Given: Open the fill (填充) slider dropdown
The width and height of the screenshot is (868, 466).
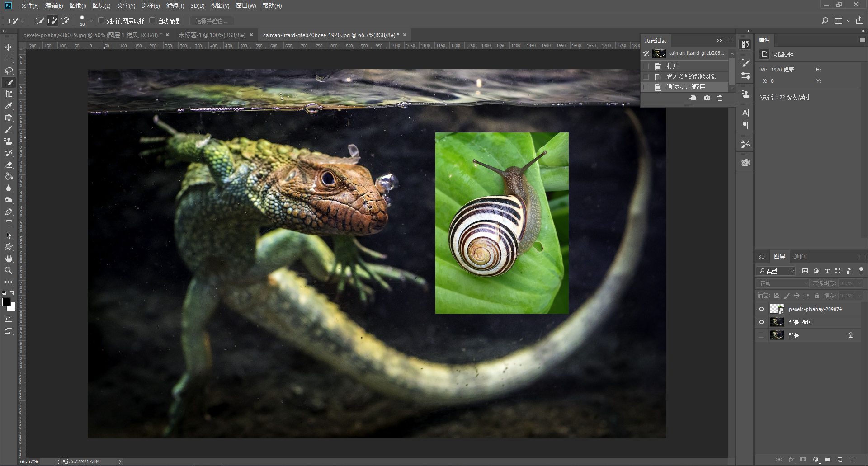Looking at the screenshot, I should [x=860, y=296].
